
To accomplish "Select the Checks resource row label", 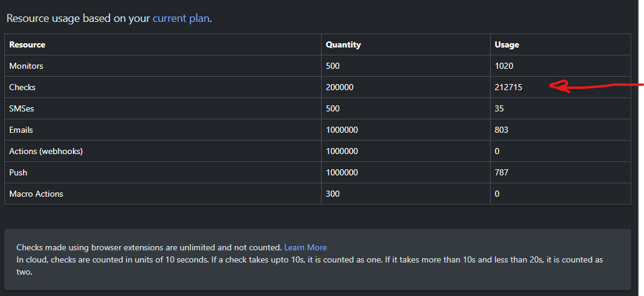I will (23, 87).
